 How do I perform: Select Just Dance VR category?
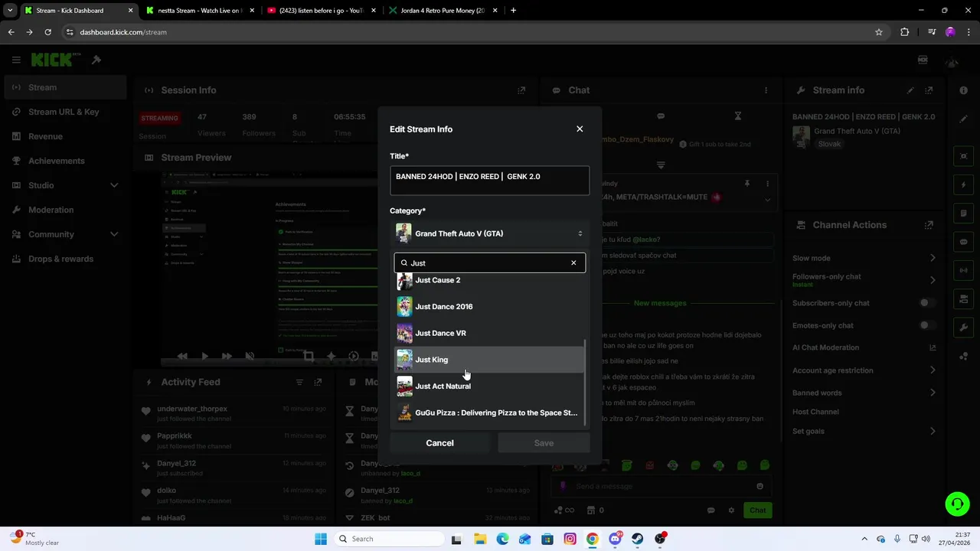[489, 333]
